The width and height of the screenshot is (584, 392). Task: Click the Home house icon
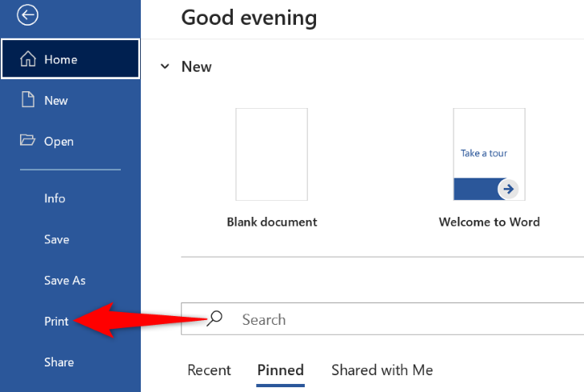(x=28, y=59)
